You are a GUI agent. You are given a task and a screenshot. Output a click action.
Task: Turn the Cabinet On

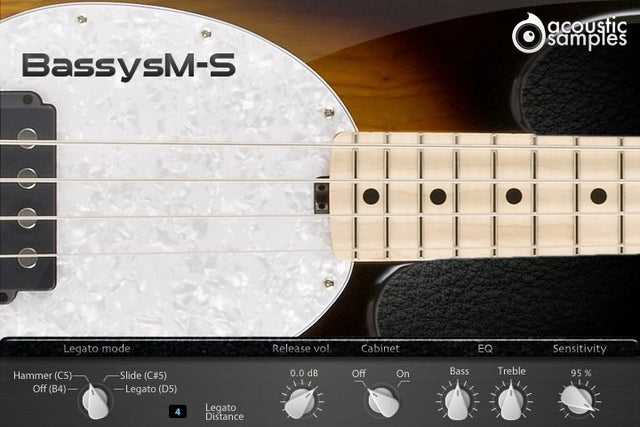[404, 374]
